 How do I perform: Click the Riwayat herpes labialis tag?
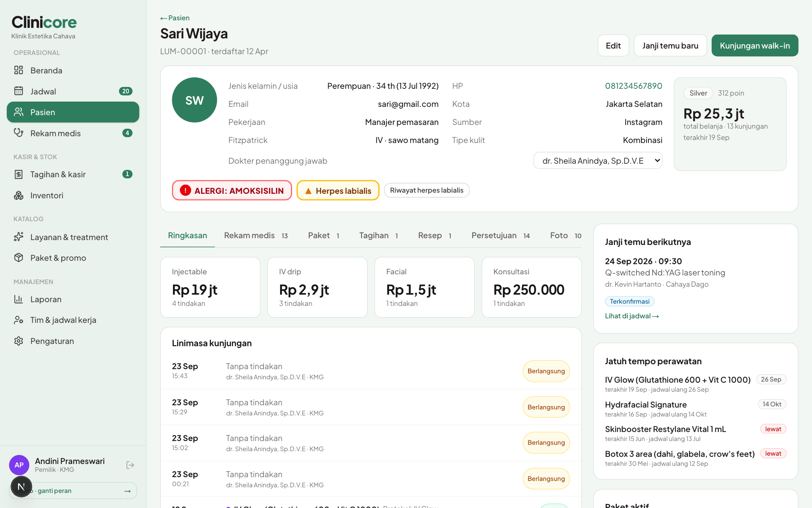point(427,190)
